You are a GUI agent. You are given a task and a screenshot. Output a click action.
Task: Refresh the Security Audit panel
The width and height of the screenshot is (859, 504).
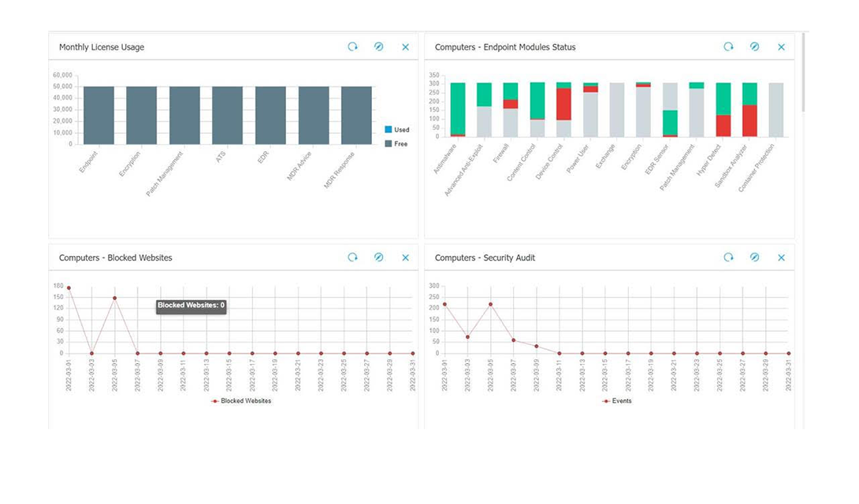point(729,258)
